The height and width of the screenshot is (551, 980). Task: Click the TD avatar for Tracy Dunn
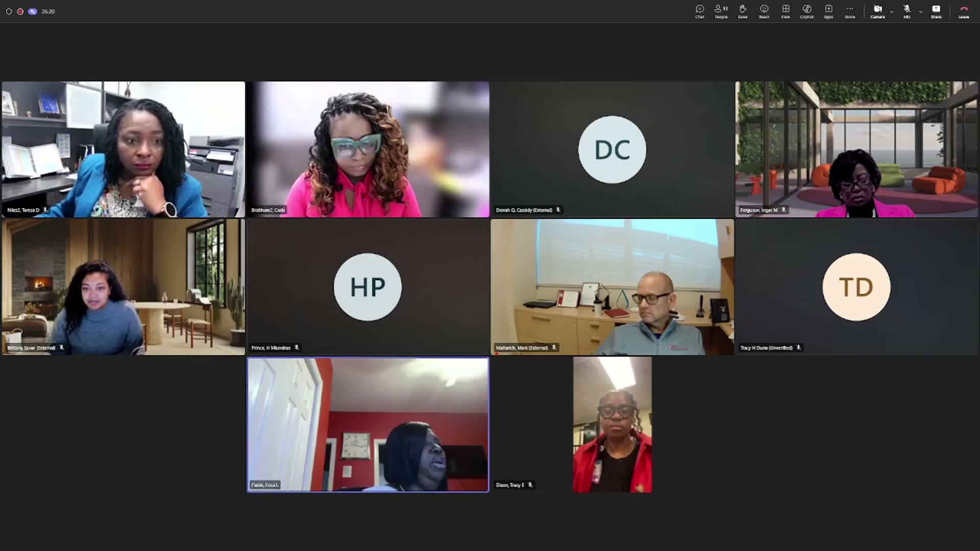(x=856, y=287)
